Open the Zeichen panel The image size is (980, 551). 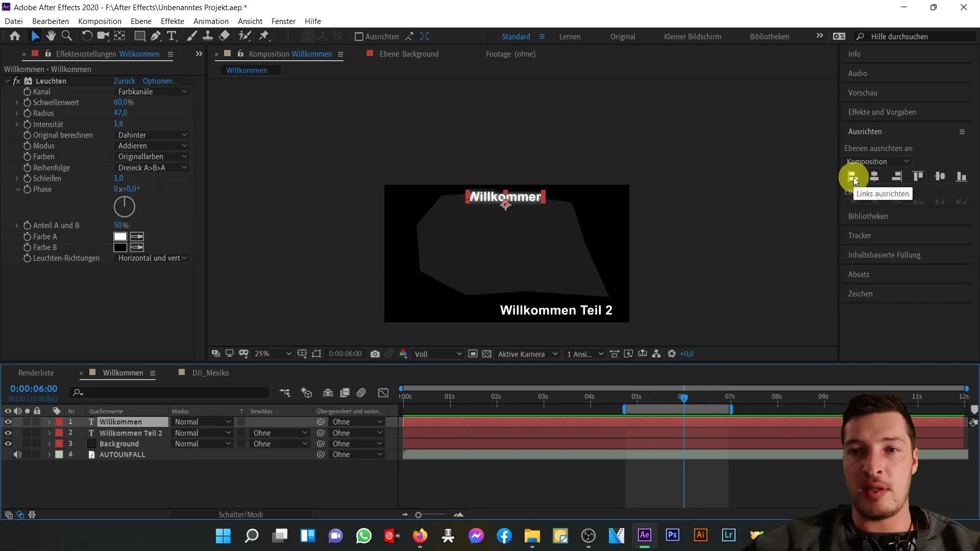(861, 294)
